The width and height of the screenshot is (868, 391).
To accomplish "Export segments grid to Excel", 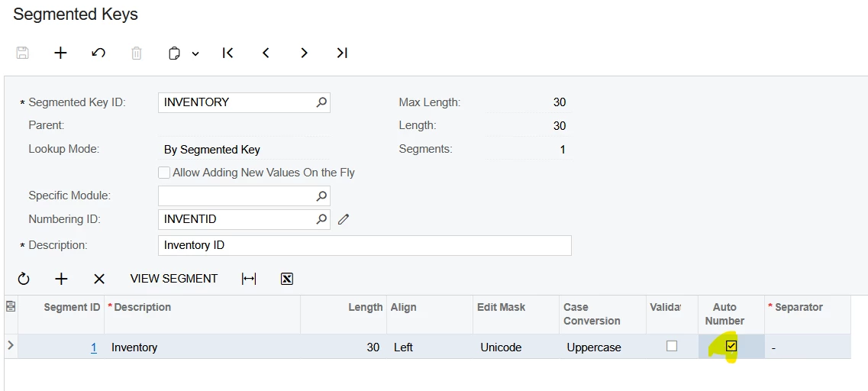I will click(x=287, y=279).
